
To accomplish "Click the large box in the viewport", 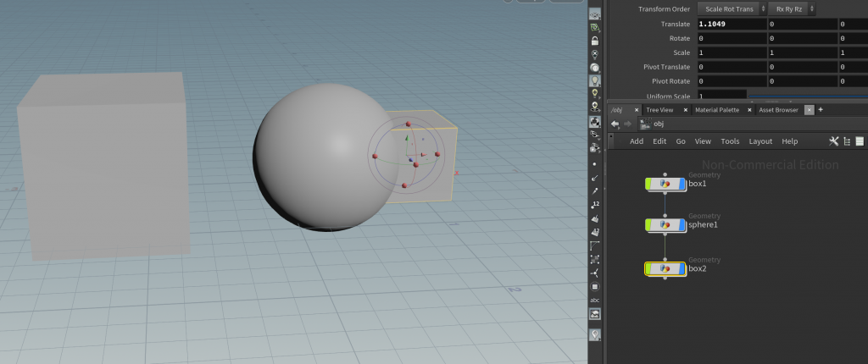I will (x=103, y=166).
